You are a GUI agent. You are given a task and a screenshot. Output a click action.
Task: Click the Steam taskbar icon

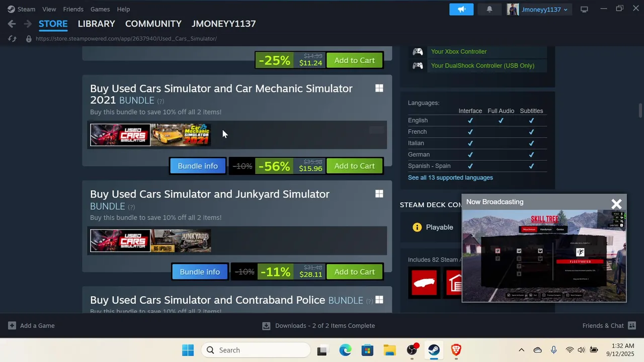434,350
